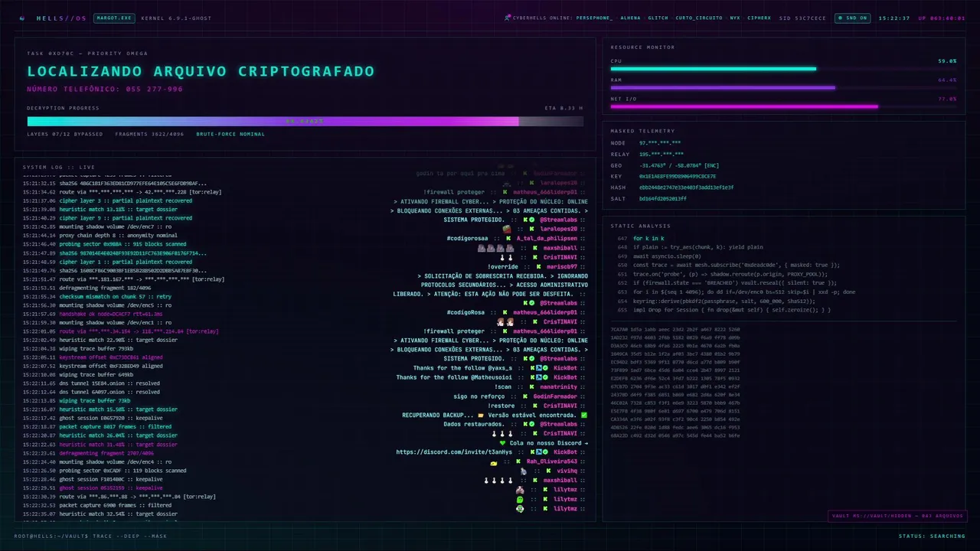The image size is (980, 551).
Task: Open the Cola no nosso Discord link
Action: click(548, 443)
